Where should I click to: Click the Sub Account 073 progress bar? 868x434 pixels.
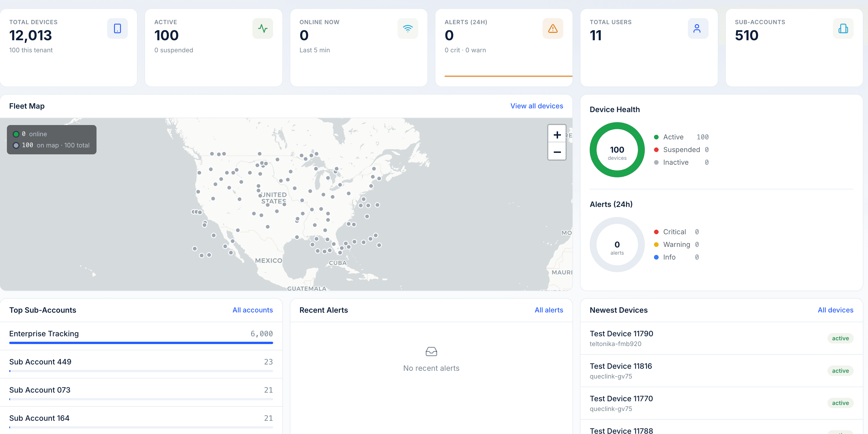[x=141, y=399]
